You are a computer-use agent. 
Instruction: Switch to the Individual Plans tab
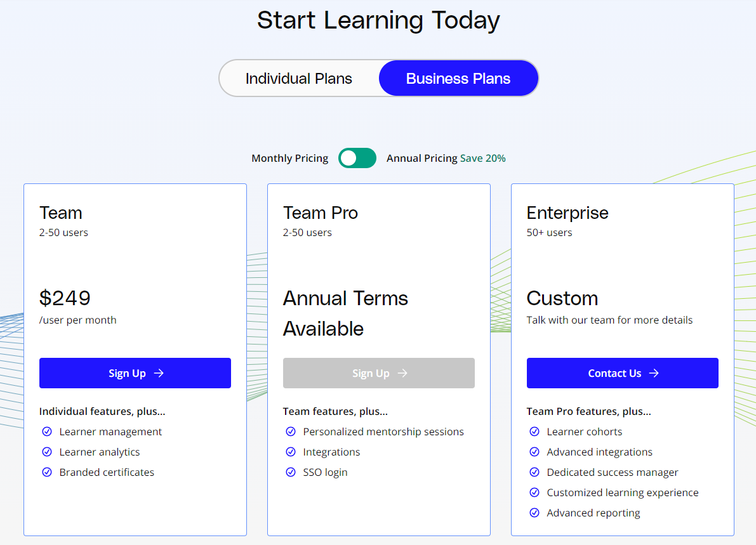(x=298, y=79)
